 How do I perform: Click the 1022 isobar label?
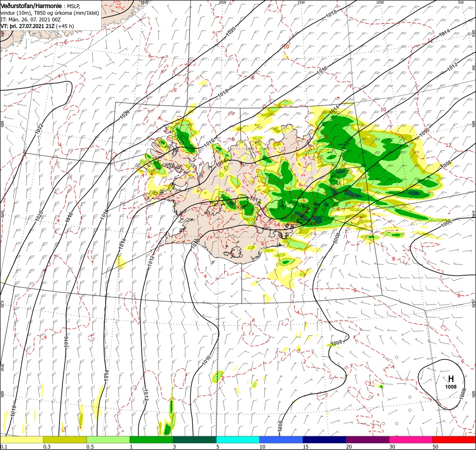point(39,129)
